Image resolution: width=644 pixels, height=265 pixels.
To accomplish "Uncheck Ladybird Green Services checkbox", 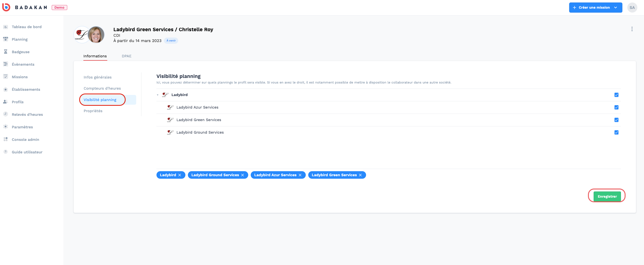I will click(616, 120).
